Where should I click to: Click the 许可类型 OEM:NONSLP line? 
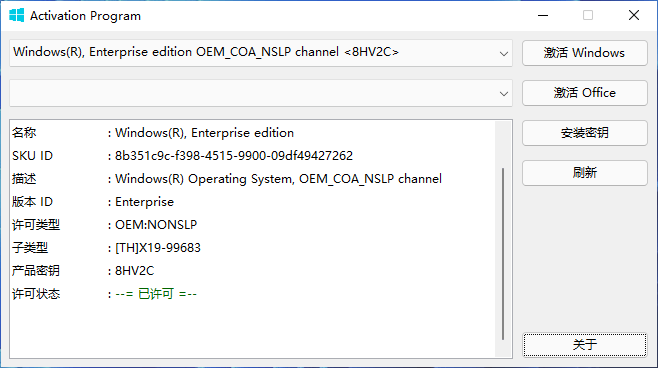(104, 225)
